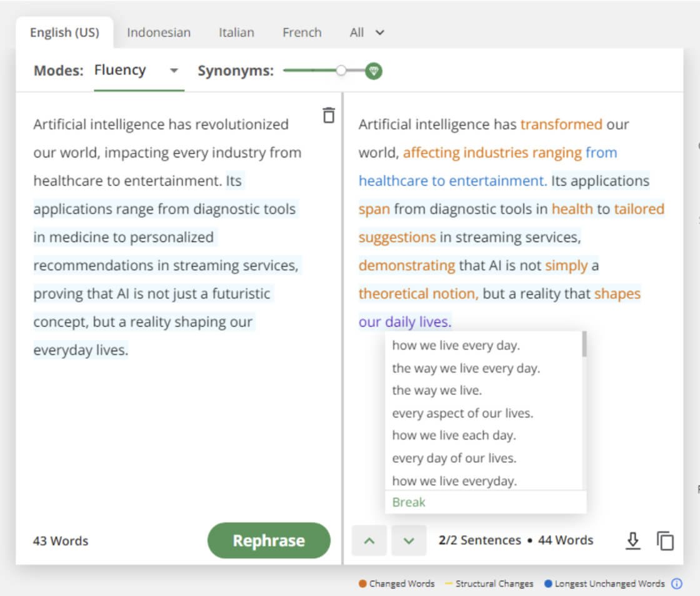Switch to the French tab
Viewport: 700px width, 596px height.
point(302,32)
